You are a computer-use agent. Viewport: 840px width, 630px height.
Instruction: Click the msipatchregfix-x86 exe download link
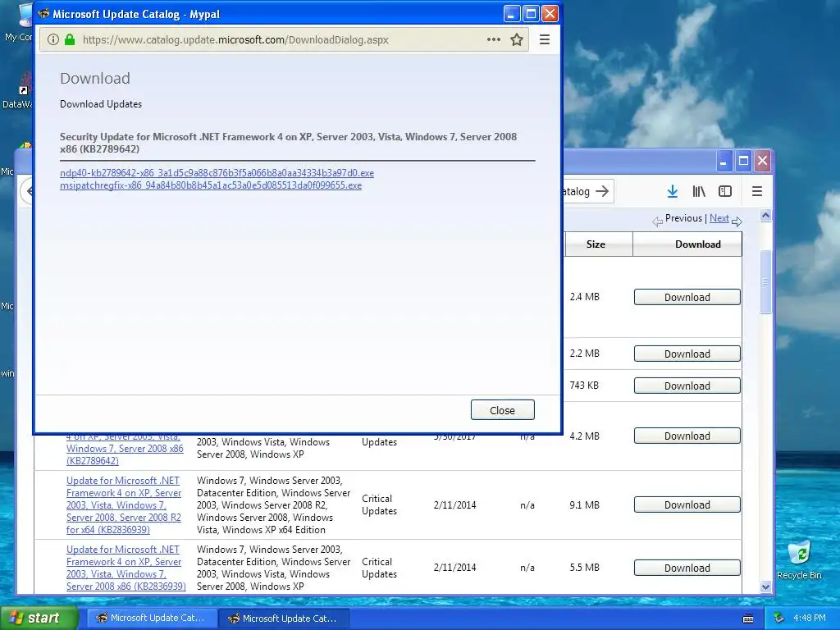[211, 185]
